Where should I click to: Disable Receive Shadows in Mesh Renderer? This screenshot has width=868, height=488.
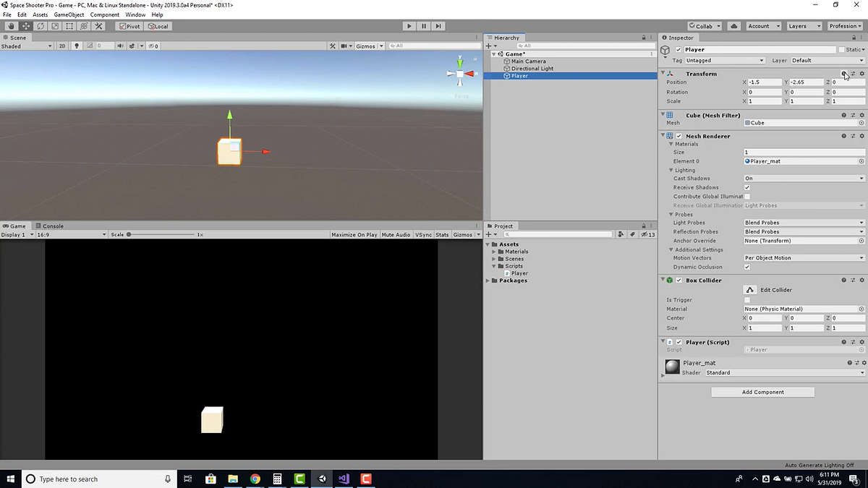746,187
